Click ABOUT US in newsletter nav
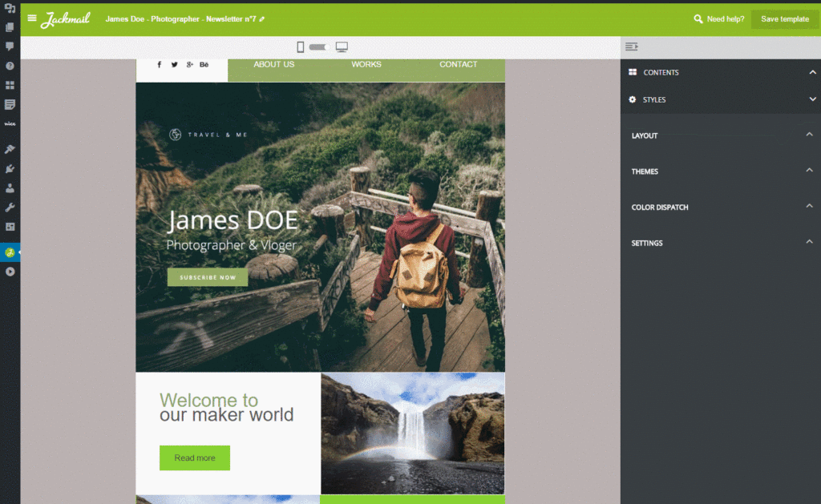The height and width of the screenshot is (504, 821). [x=274, y=64]
